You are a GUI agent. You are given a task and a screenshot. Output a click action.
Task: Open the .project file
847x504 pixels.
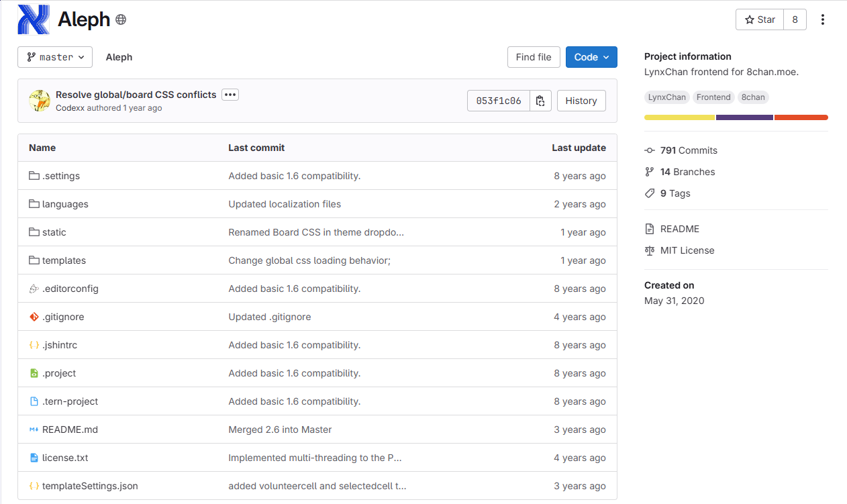(59, 373)
